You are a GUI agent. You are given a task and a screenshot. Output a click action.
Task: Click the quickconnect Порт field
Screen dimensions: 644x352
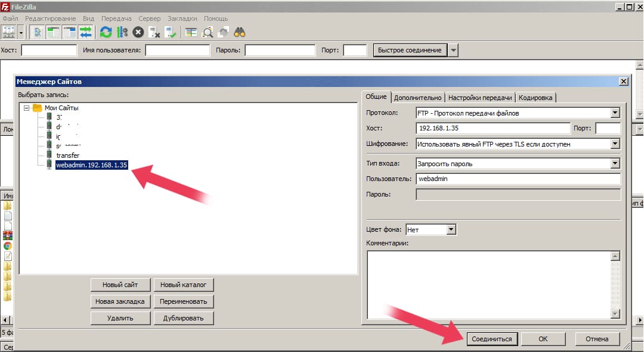point(355,50)
